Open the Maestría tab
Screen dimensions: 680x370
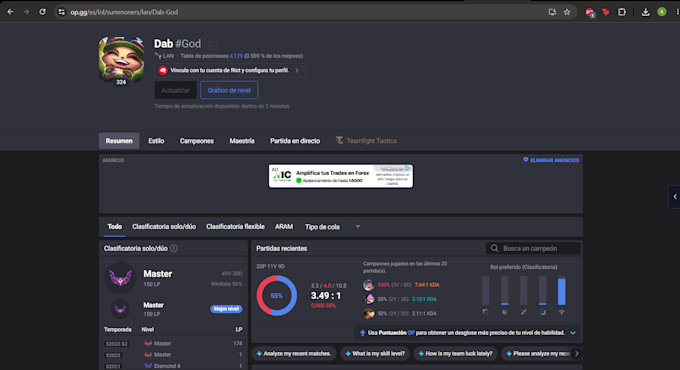click(242, 141)
